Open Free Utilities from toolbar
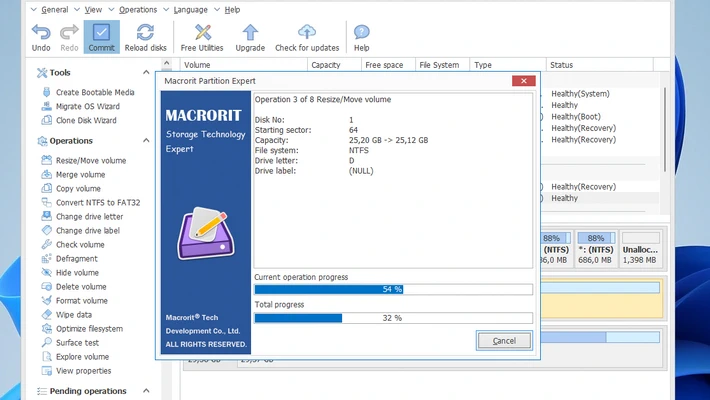 (x=202, y=37)
